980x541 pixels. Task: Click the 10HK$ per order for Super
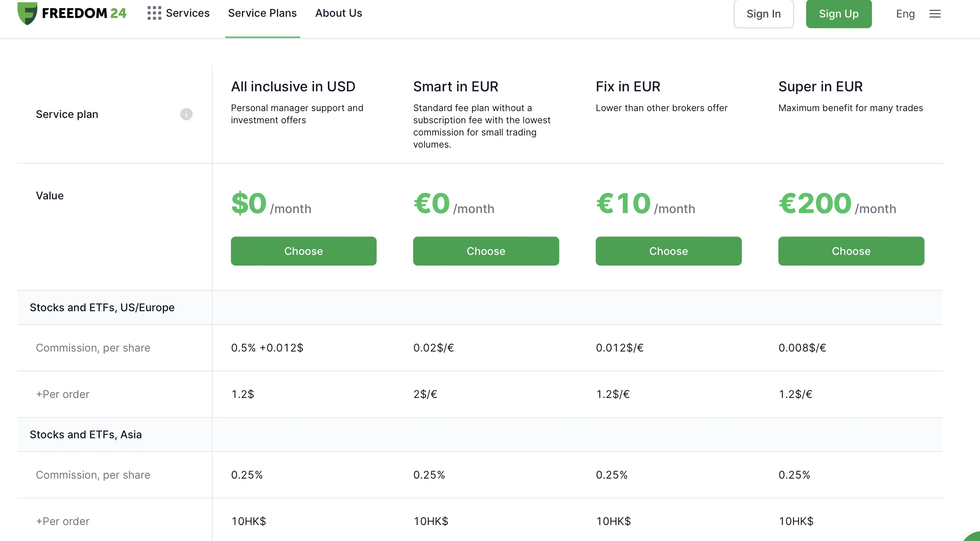tap(796, 521)
